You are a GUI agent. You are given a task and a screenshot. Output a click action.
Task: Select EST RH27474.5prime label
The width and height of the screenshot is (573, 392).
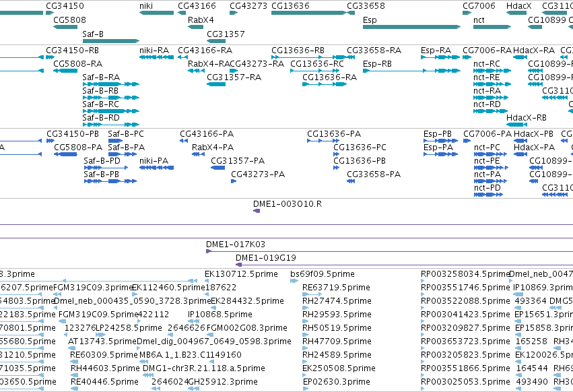tap(337, 301)
